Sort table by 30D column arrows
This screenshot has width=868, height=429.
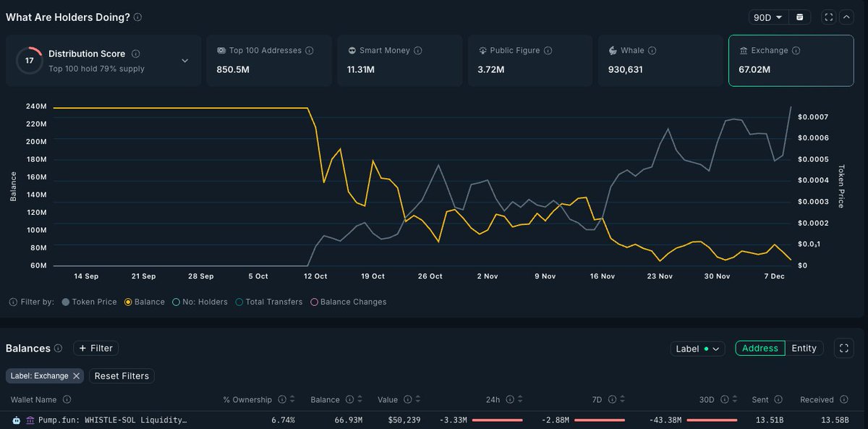pyautogui.click(x=734, y=399)
